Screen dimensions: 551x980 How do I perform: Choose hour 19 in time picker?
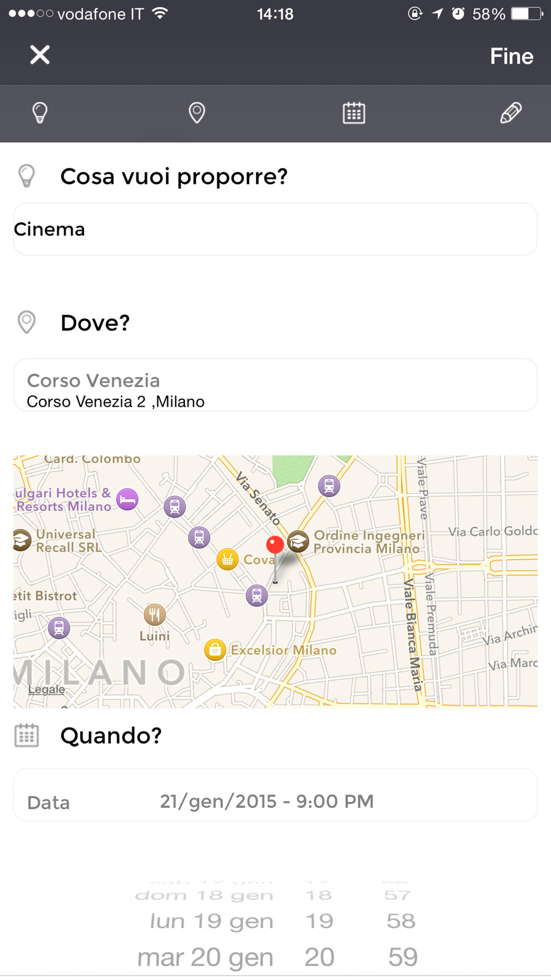[320, 921]
